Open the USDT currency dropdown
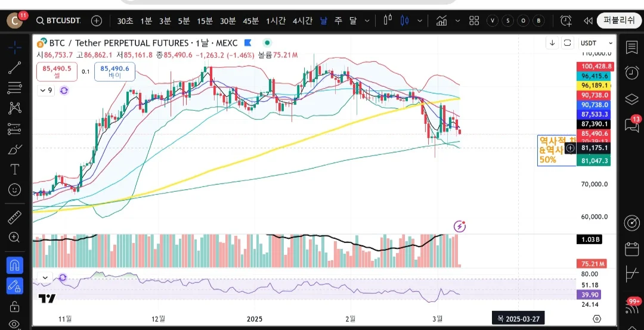 click(596, 43)
